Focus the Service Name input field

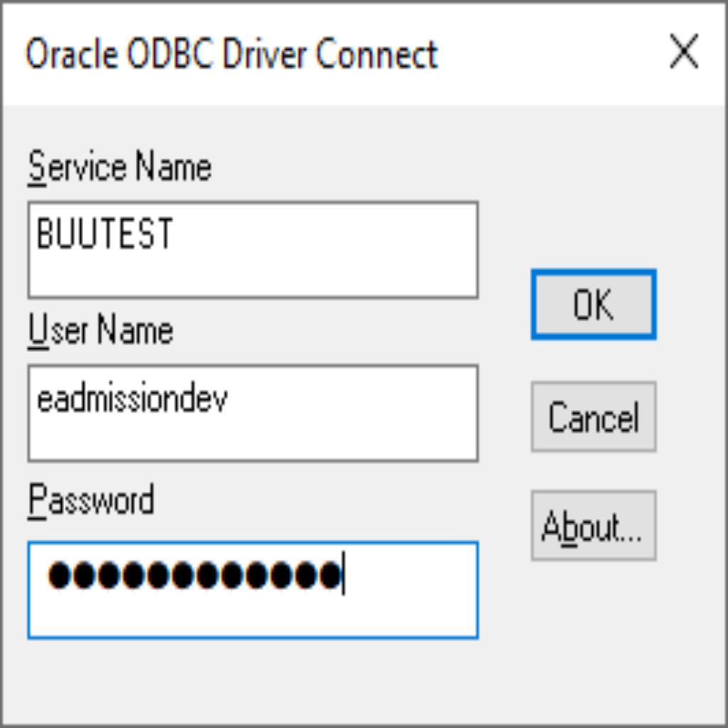[x=252, y=250]
